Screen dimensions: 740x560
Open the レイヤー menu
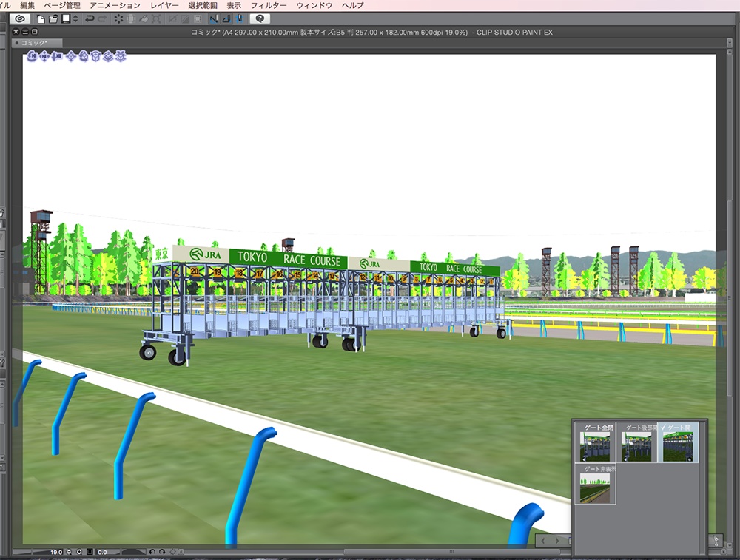coord(166,4)
